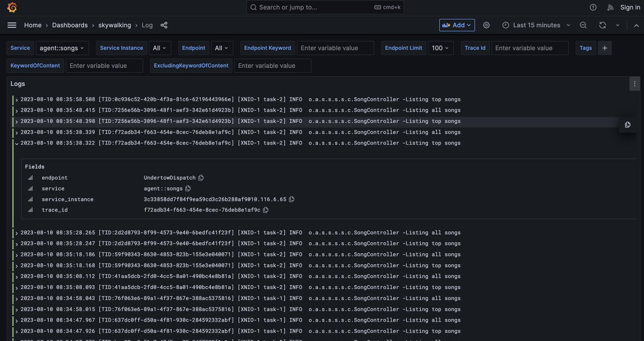Viewport: 644px width, 341px height.
Task: Focus the Endpoint Keyword input field
Action: click(x=335, y=48)
